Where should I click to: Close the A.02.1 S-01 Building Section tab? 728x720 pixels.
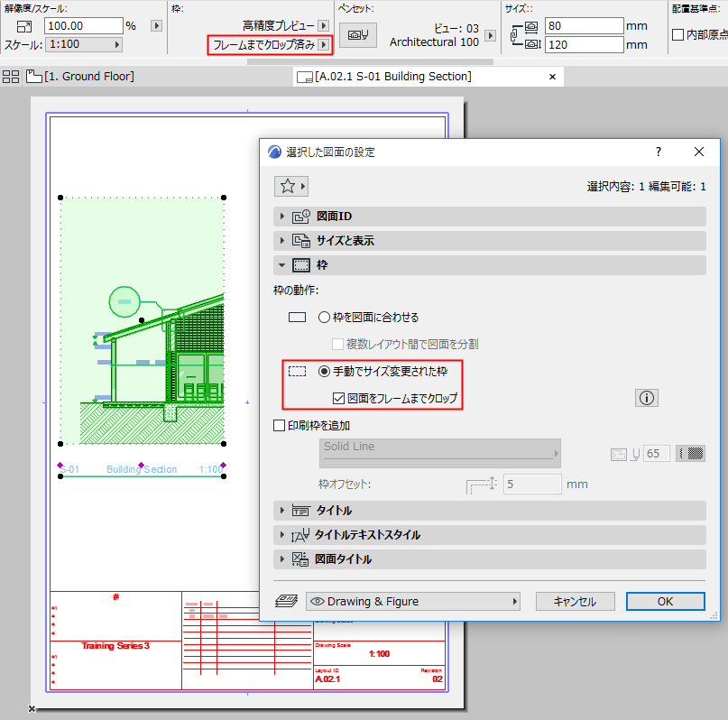coord(552,77)
